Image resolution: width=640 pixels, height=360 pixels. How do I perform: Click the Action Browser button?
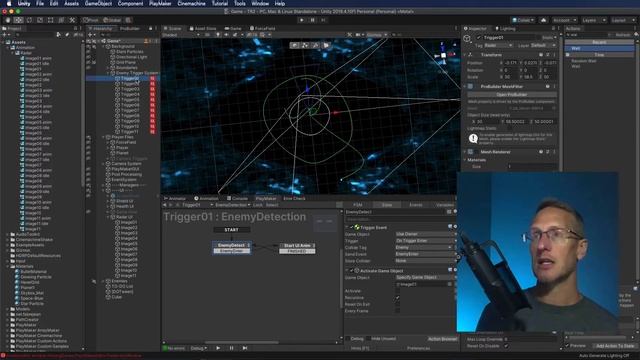(442, 339)
